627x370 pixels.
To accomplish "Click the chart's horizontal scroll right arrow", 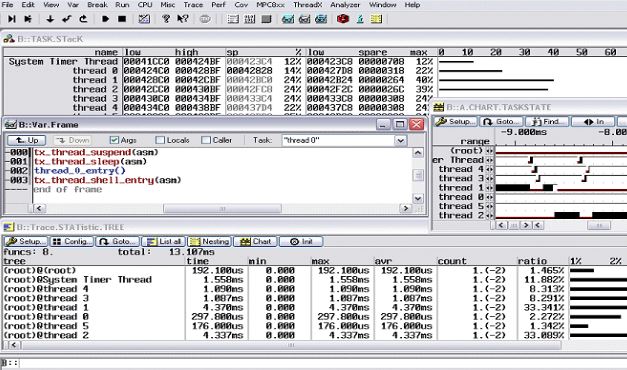I will click(x=526, y=225).
